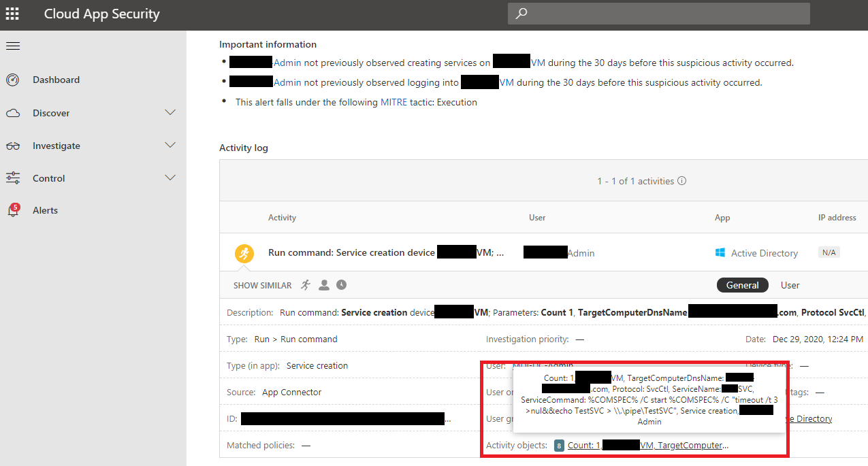Open the VM link in the logging-into bullet
The height and width of the screenshot is (466, 868).
coord(507,82)
